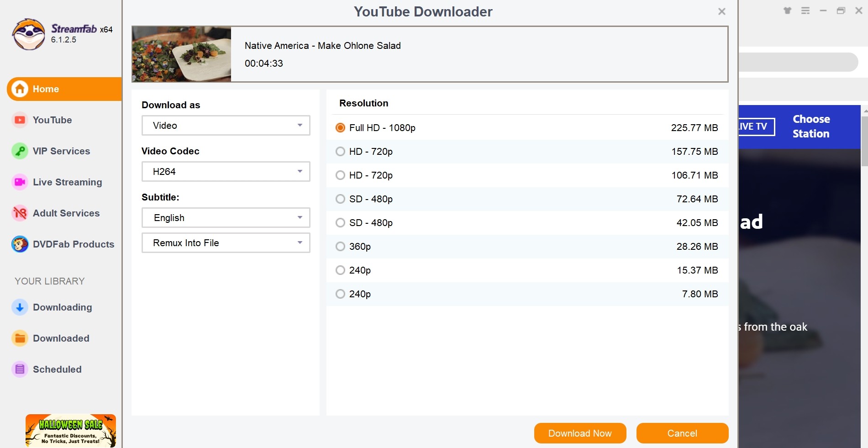Click the Download Now button
The width and height of the screenshot is (868, 448).
(580, 433)
